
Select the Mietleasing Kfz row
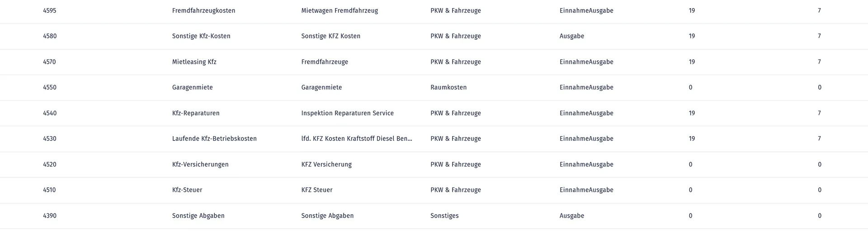click(x=194, y=62)
